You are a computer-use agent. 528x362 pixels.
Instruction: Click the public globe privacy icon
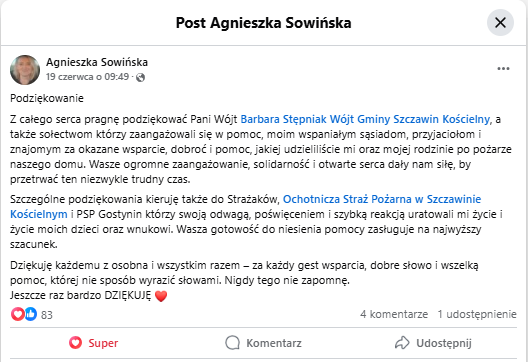[140, 77]
